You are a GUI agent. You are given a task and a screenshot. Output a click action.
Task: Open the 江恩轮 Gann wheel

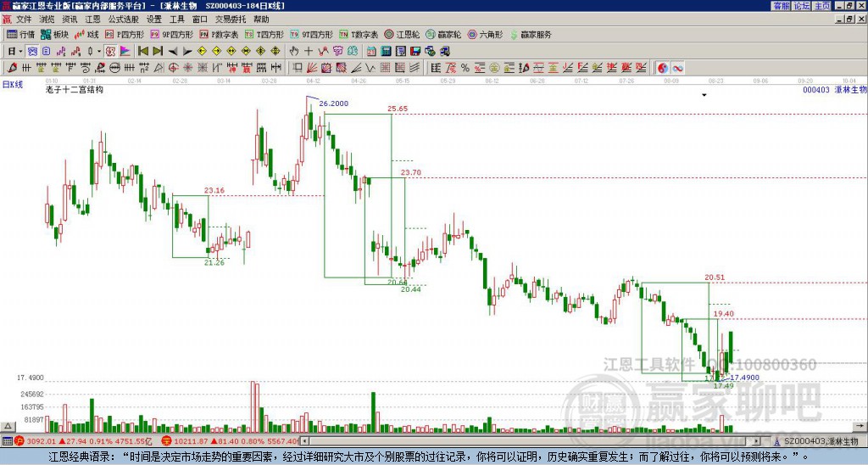(x=402, y=34)
